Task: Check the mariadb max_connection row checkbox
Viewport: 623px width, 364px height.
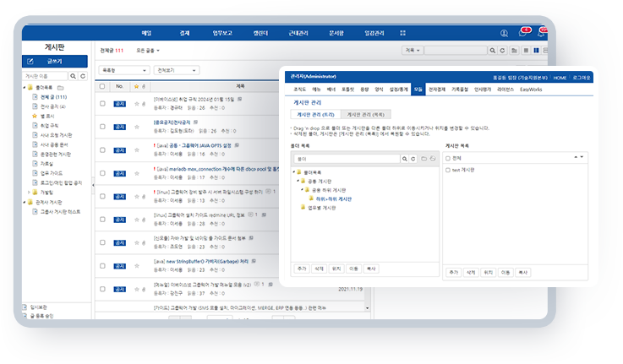Action: (x=102, y=173)
